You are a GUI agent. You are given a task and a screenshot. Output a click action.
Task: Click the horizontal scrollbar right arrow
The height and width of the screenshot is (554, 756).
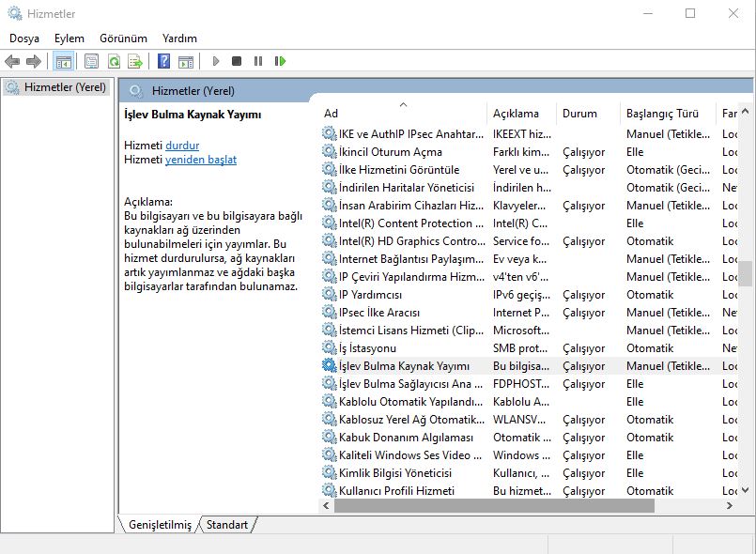[x=730, y=506]
